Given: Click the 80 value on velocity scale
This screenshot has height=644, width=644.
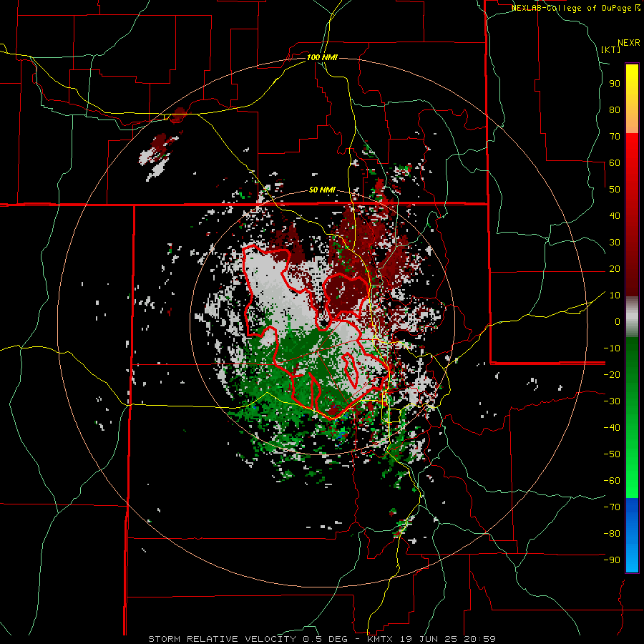Looking at the screenshot, I should click(615, 109).
